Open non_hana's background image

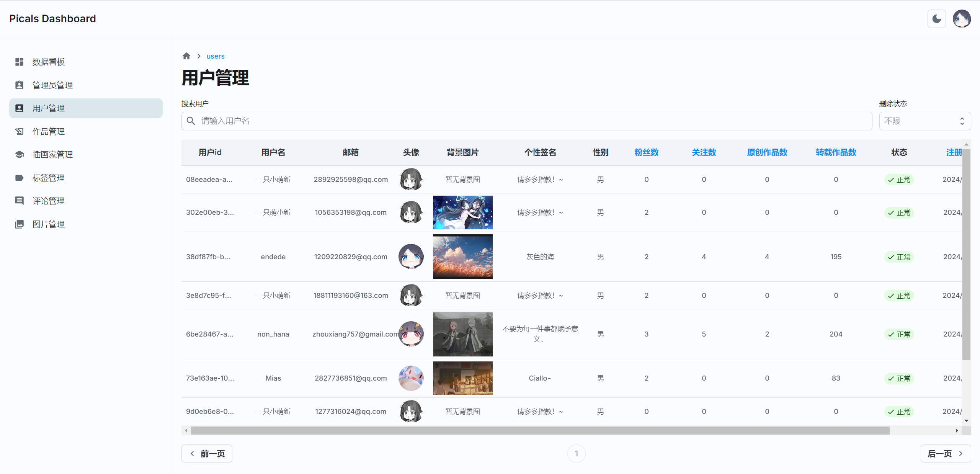pos(462,334)
